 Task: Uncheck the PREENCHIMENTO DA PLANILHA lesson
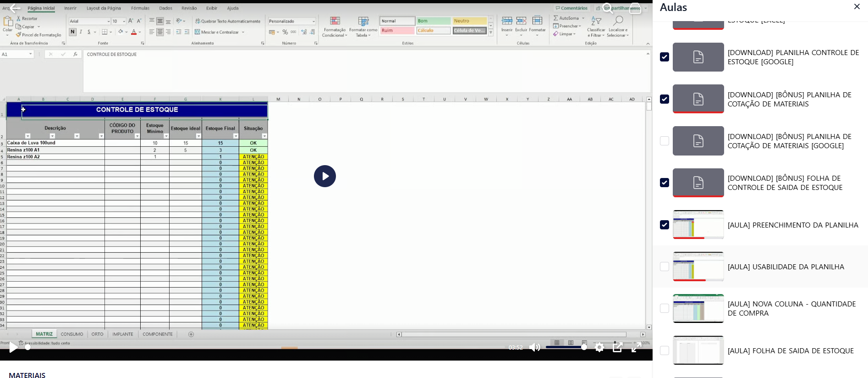point(665,225)
